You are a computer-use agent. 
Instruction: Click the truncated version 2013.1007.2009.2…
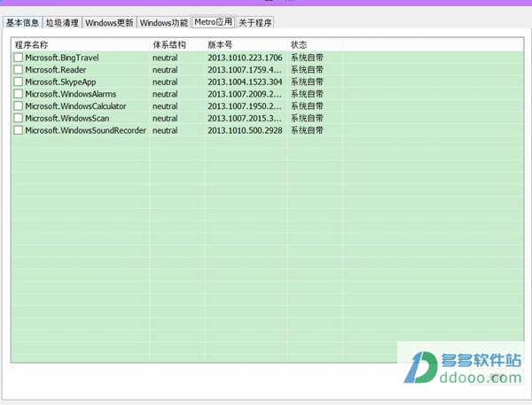coord(245,94)
